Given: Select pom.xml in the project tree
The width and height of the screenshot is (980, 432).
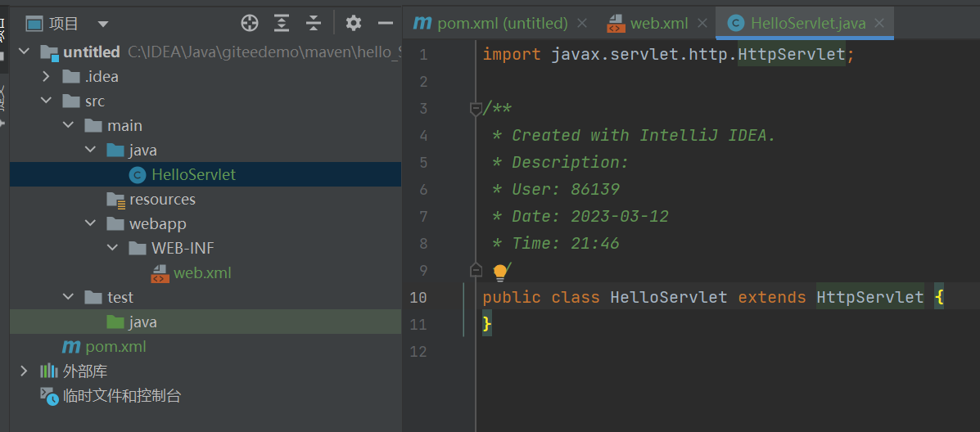Looking at the screenshot, I should tap(205, 346).
